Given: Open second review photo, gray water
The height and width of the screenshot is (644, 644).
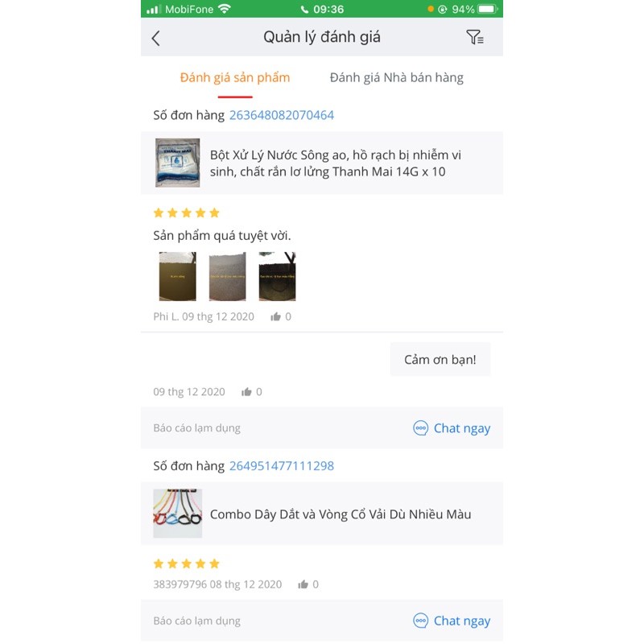Looking at the screenshot, I should coord(227,276).
